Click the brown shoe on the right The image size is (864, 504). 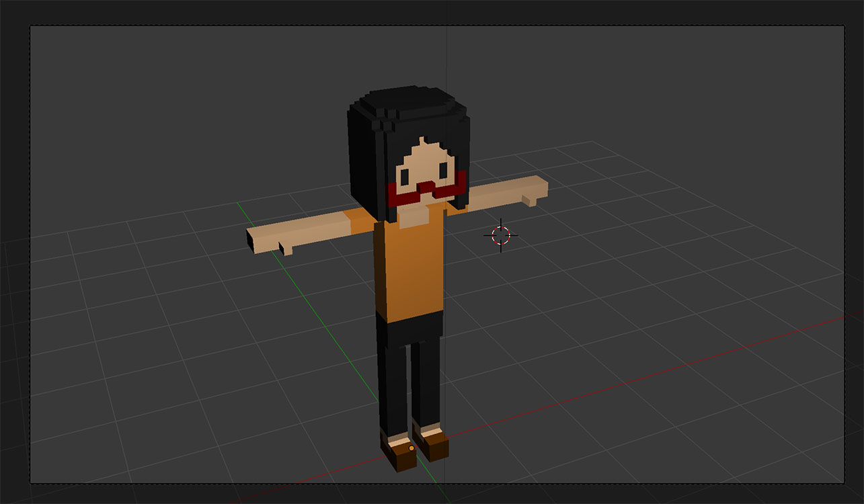[x=434, y=444]
